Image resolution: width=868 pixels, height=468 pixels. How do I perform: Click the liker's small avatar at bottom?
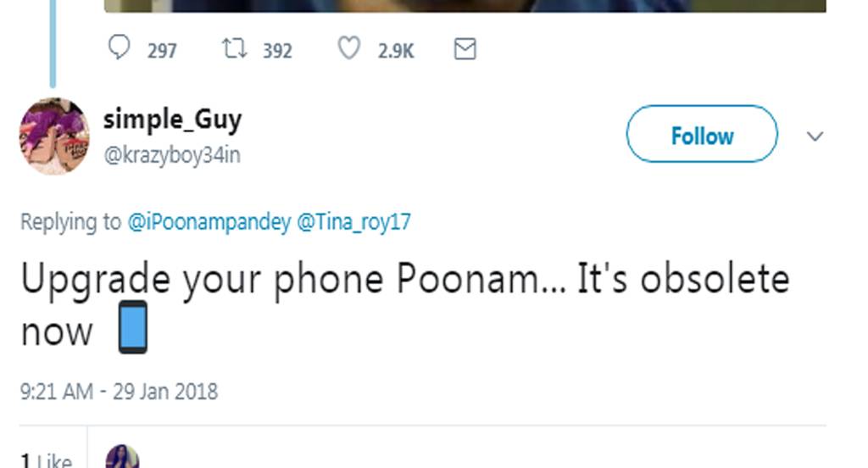click(x=122, y=458)
